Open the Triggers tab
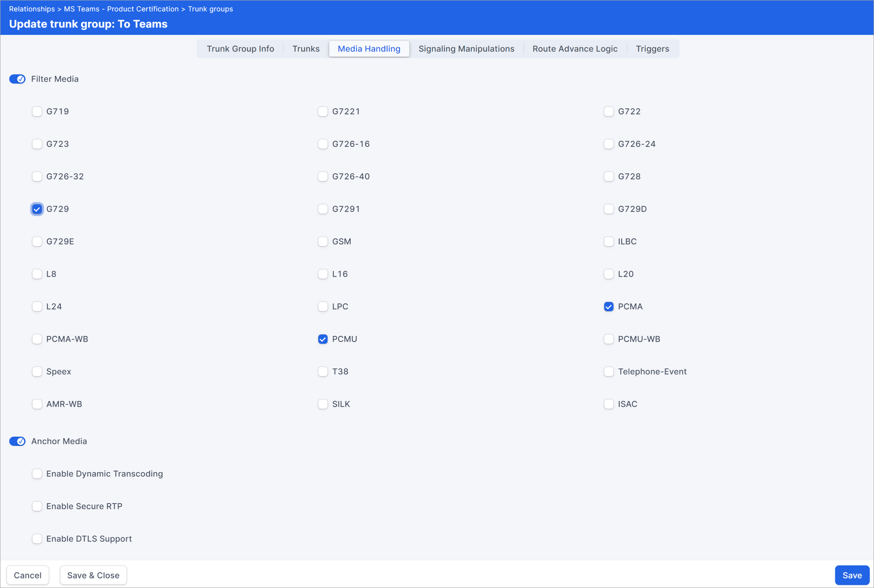This screenshot has height=588, width=874. tap(652, 48)
